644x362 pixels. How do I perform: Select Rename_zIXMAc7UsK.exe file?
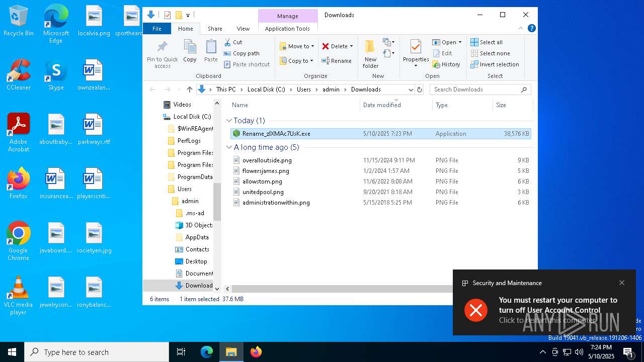pos(380,134)
